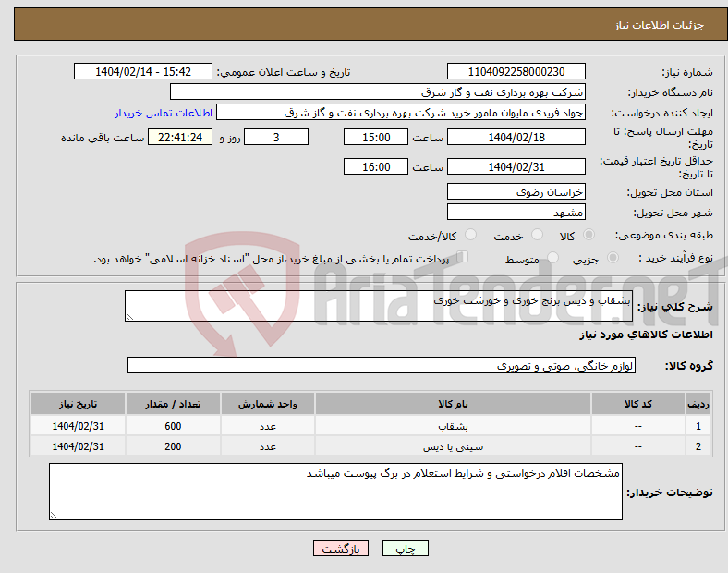The height and width of the screenshot is (573, 728).
Task: Click the ردیف column header
Action: [698, 404]
